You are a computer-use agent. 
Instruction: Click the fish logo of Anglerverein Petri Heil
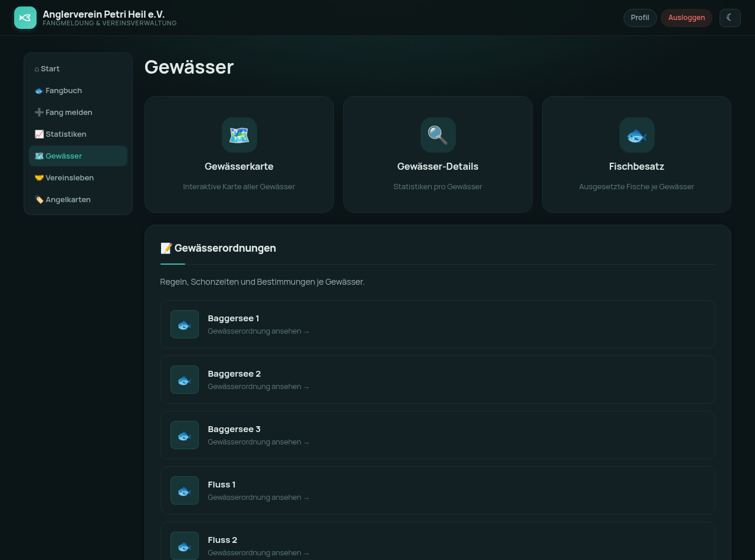point(25,18)
